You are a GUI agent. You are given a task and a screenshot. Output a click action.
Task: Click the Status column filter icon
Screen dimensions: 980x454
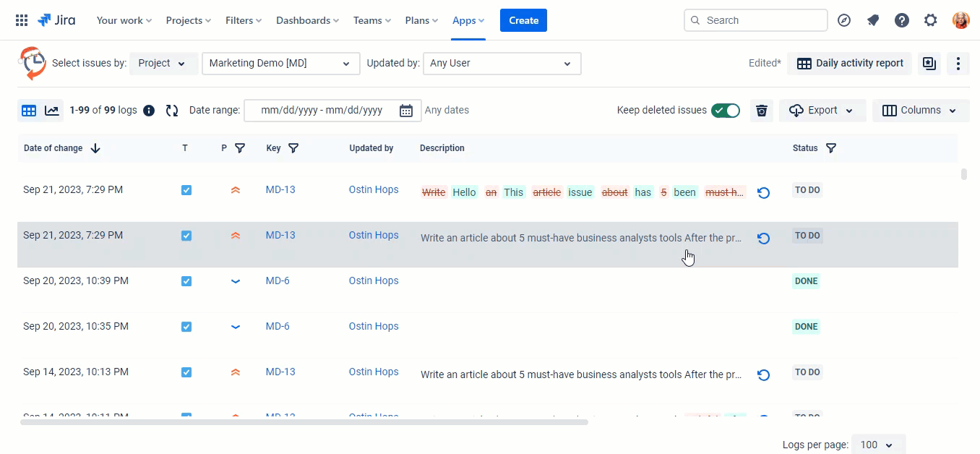tap(831, 148)
